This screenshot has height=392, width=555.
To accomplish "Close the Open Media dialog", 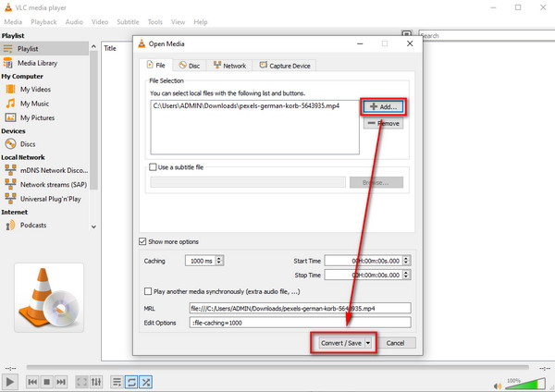I will pos(410,43).
